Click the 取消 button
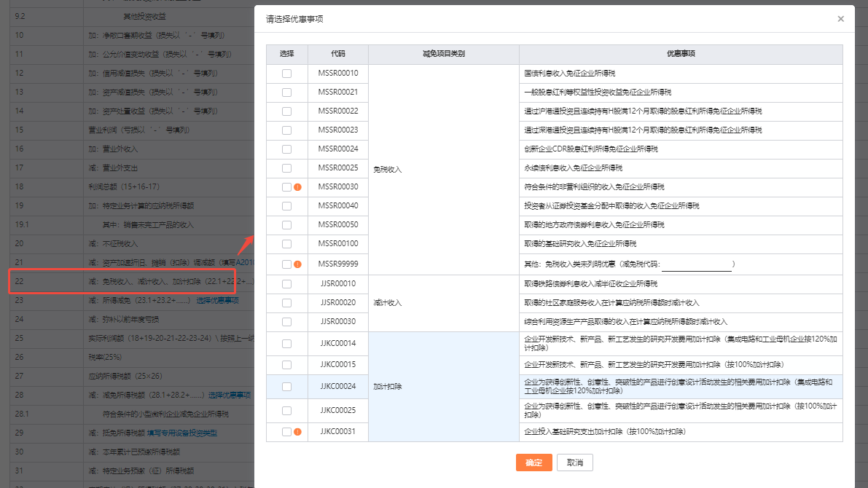868x488 pixels. (574, 463)
